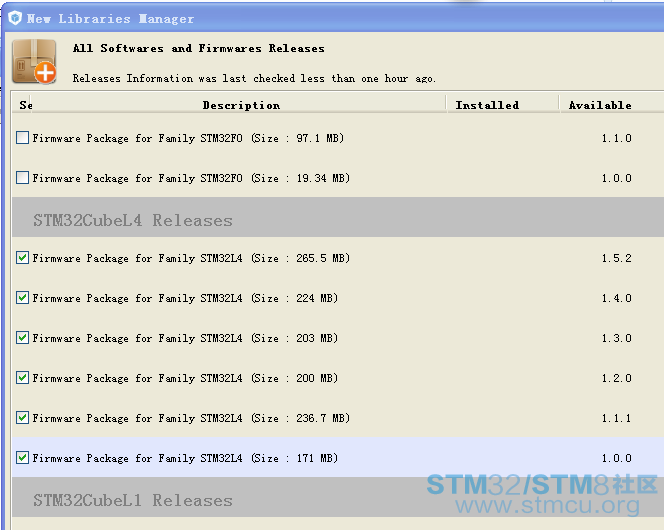Click the New Libraries Manager window icon
This screenshot has width=664, height=530.
pyautogui.click(x=15, y=18)
